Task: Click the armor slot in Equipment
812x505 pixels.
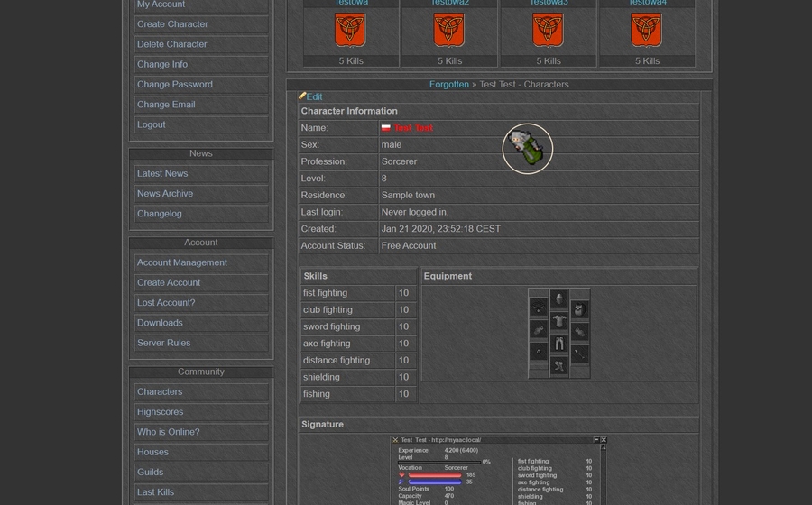Action: 559,321
